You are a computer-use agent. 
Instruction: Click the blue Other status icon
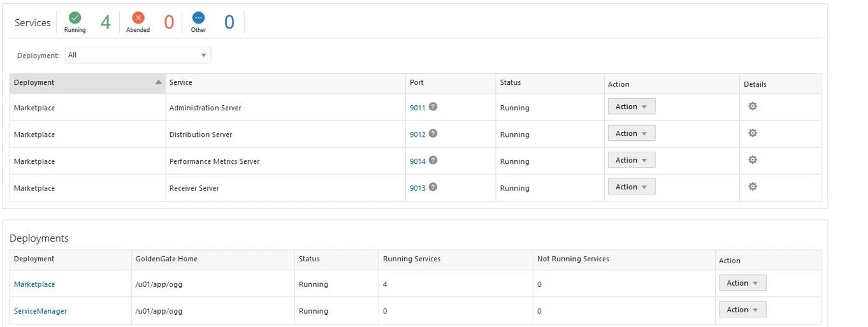point(198,18)
